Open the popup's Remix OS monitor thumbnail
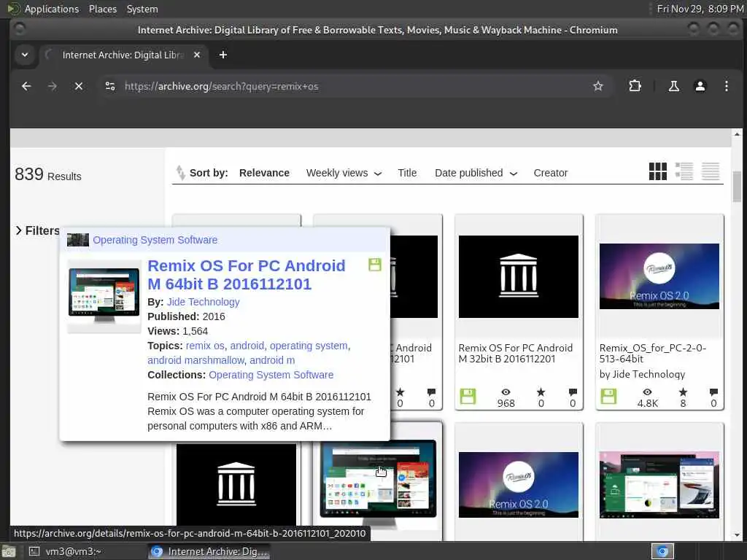This screenshot has width=747, height=560. 104,295
